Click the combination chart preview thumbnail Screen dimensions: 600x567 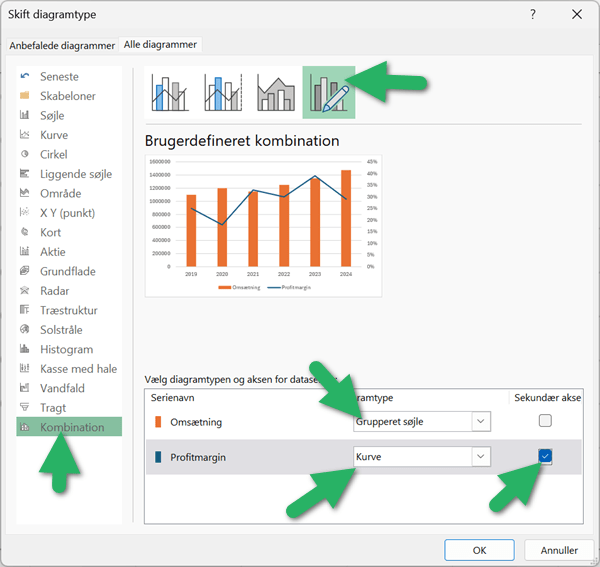point(264,225)
